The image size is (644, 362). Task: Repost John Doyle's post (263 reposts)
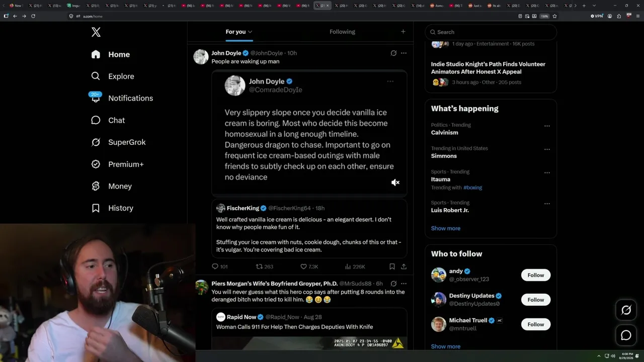[265, 266]
